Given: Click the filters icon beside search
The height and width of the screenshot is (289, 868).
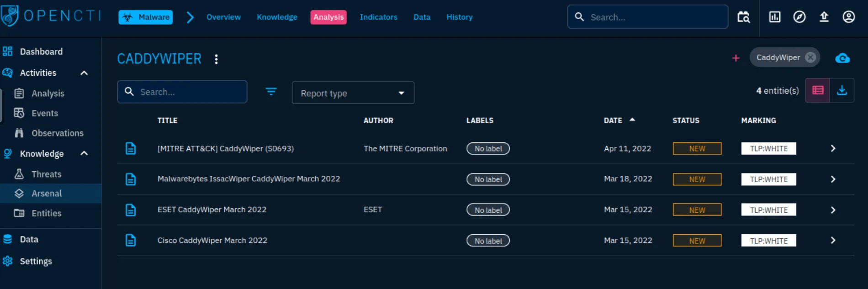Looking at the screenshot, I should (271, 92).
